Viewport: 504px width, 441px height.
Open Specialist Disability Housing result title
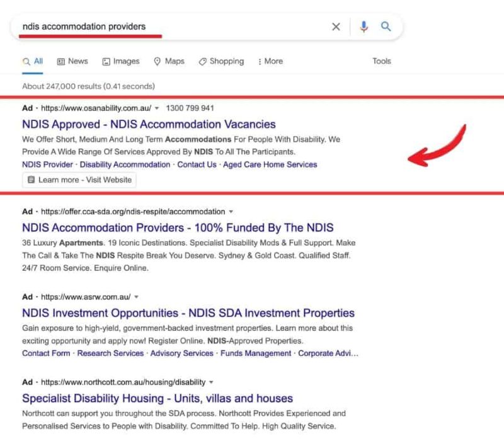pos(157,398)
